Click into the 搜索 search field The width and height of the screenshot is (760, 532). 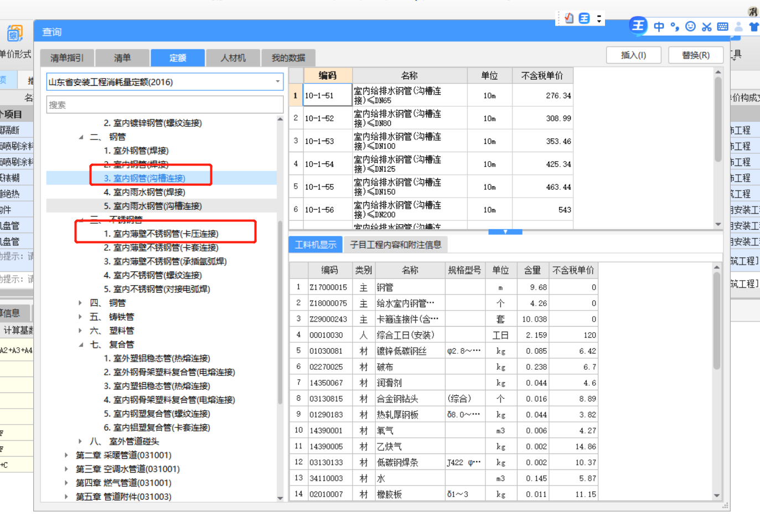164,105
